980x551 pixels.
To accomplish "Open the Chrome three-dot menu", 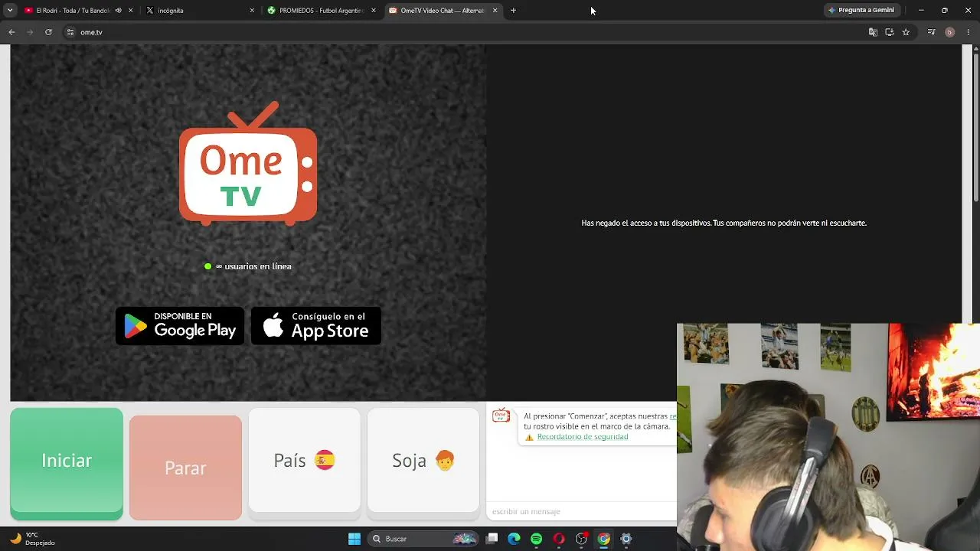I will coord(969,32).
